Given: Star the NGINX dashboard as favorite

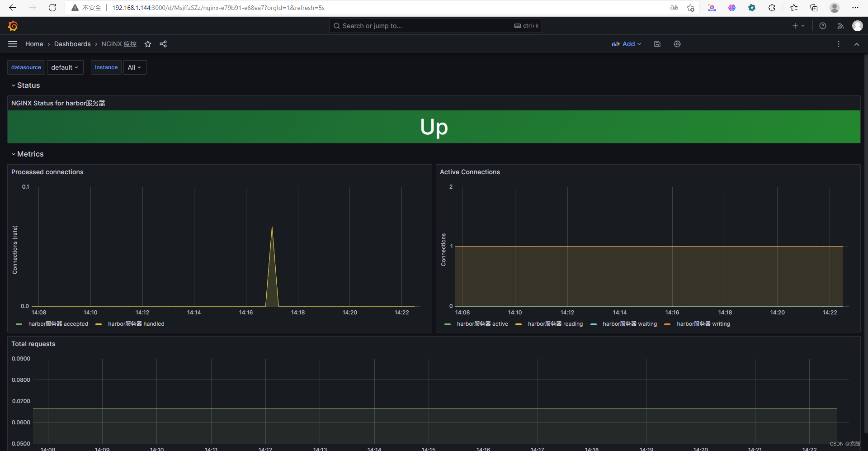Looking at the screenshot, I should pyautogui.click(x=148, y=44).
